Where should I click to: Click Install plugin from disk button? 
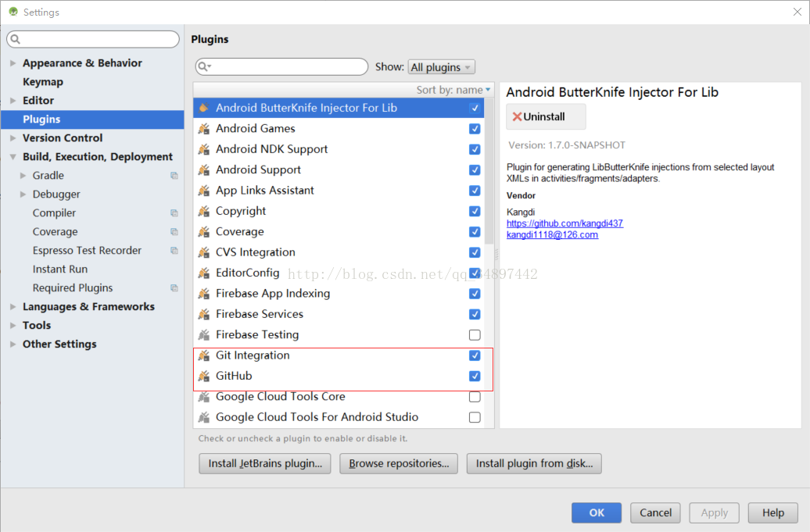pos(534,463)
